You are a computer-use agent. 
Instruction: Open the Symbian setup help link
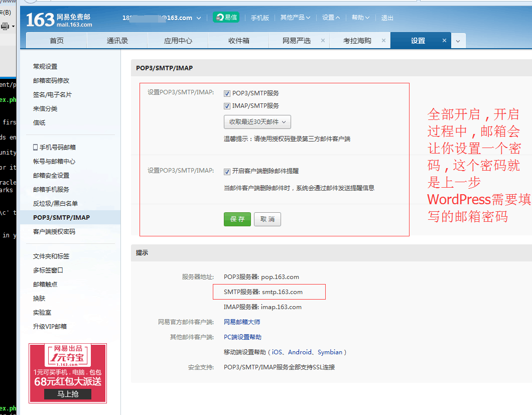point(330,352)
